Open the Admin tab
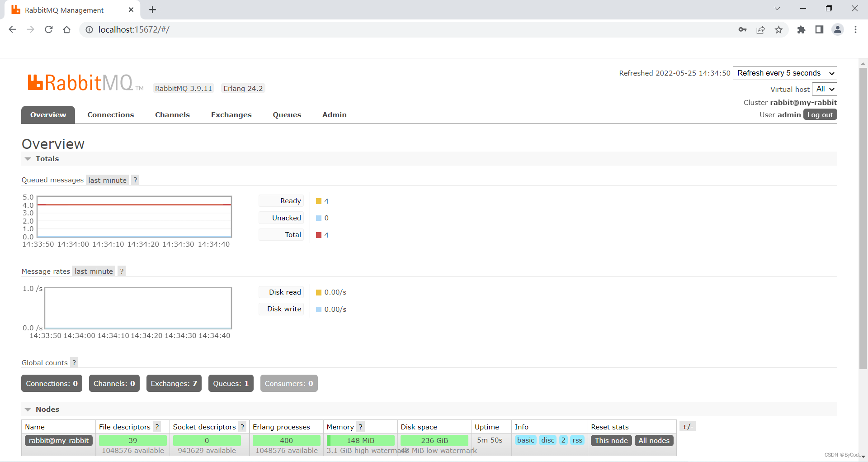 (x=334, y=115)
